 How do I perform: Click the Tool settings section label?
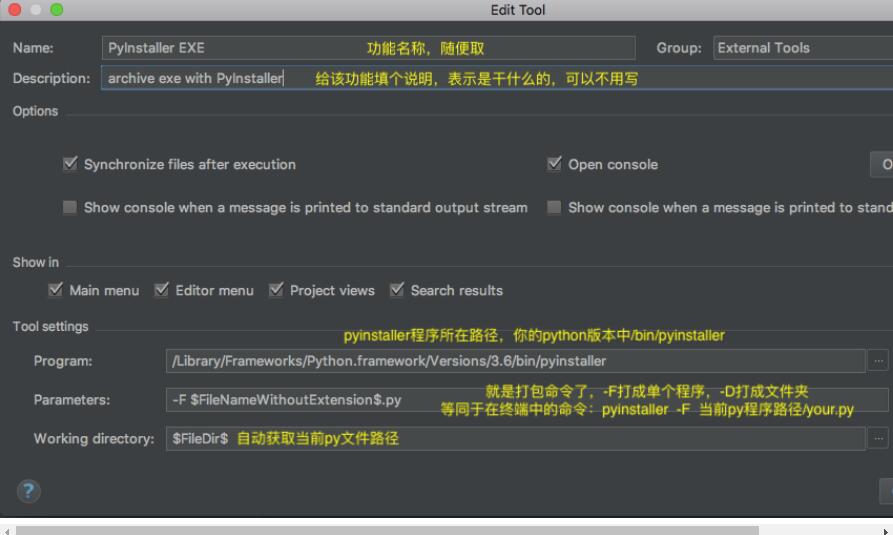[x=51, y=326]
